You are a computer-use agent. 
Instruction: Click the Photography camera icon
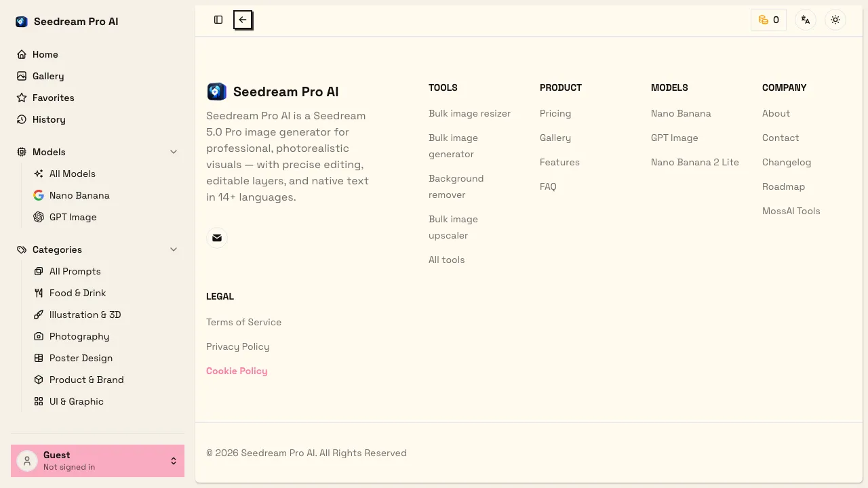click(x=39, y=336)
